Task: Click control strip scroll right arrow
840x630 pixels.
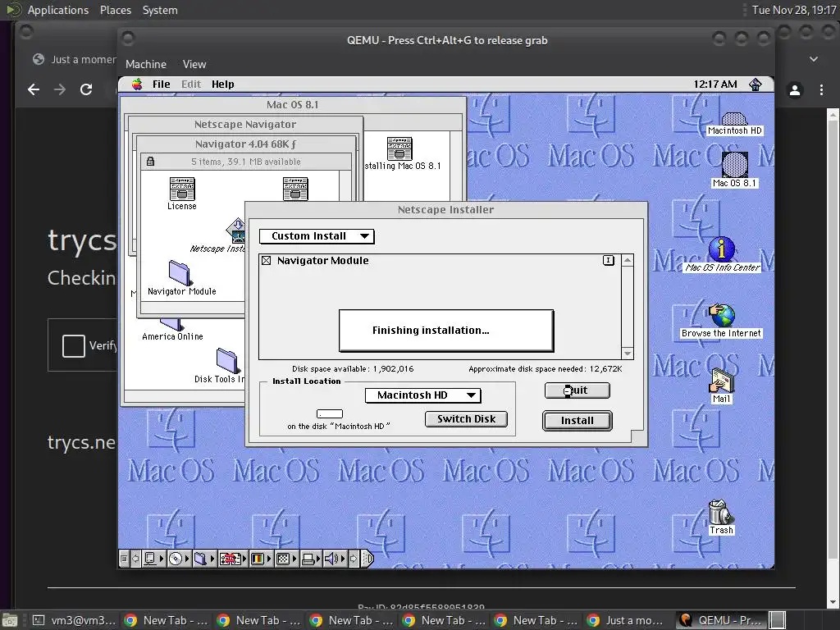Action: 354,559
